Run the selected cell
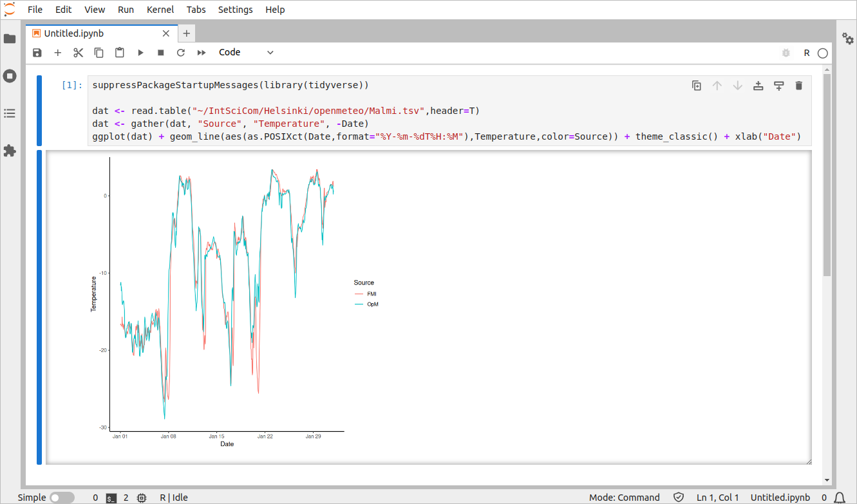This screenshot has height=504, width=857. pyautogui.click(x=140, y=53)
